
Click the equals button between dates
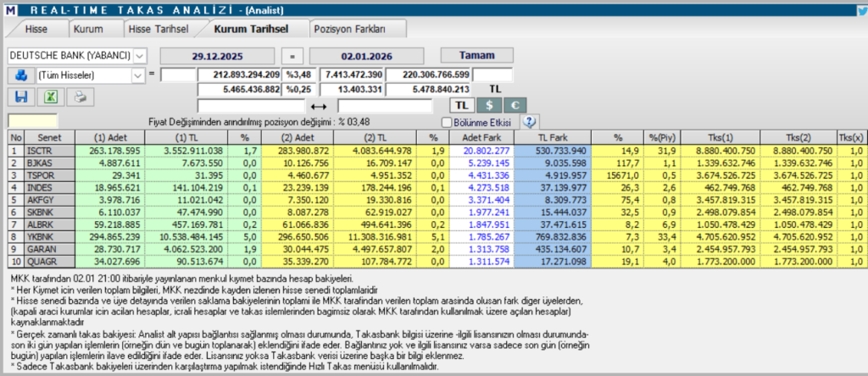[292, 56]
